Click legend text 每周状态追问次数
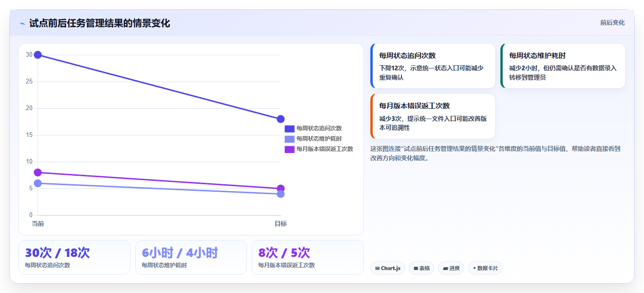This screenshot has height=293, width=644. tap(319, 128)
